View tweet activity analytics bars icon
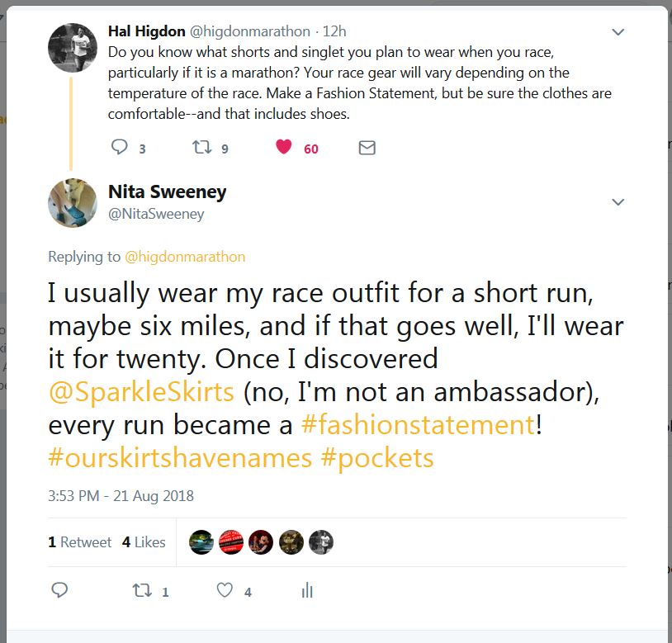Viewport: 672px width, 643px height. (307, 590)
